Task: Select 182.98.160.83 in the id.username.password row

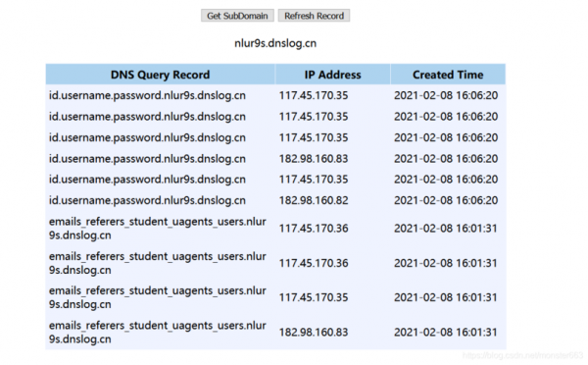Action: click(x=314, y=159)
